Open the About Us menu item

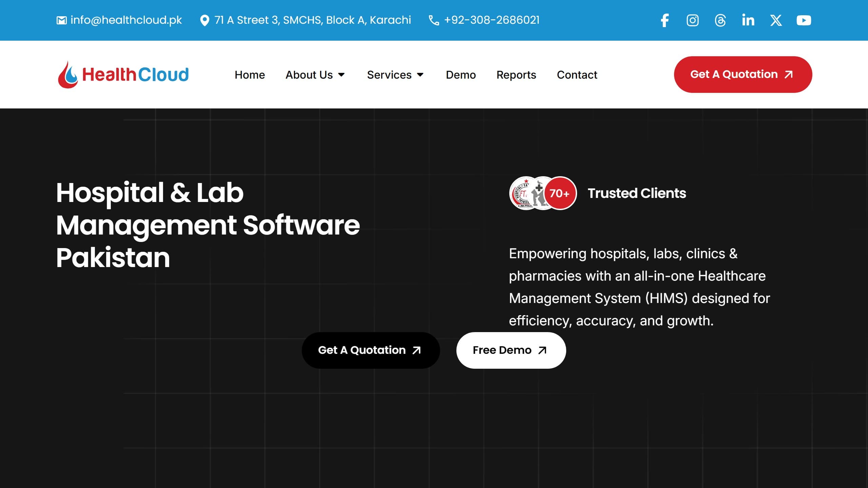(x=309, y=75)
